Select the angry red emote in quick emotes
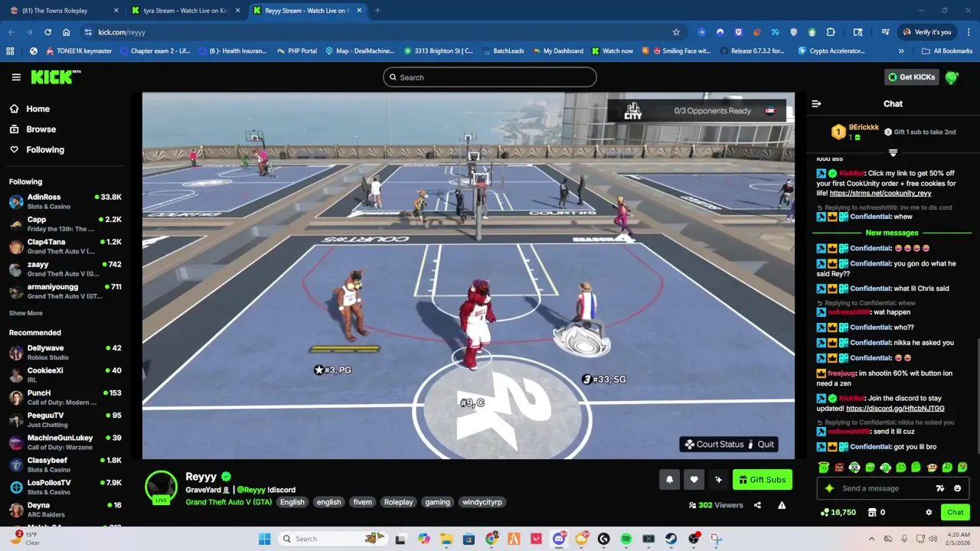The height and width of the screenshot is (551, 980). pos(839,467)
